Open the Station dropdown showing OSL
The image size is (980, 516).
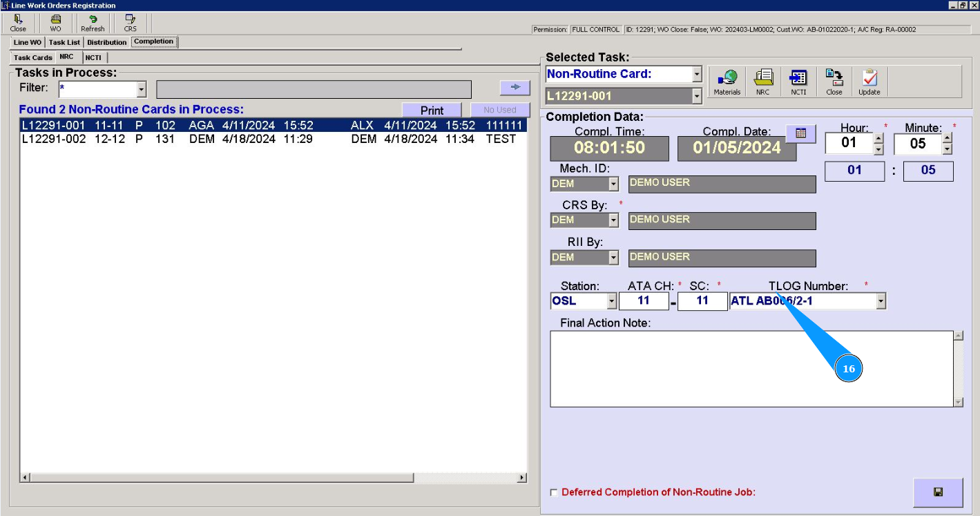coord(611,301)
